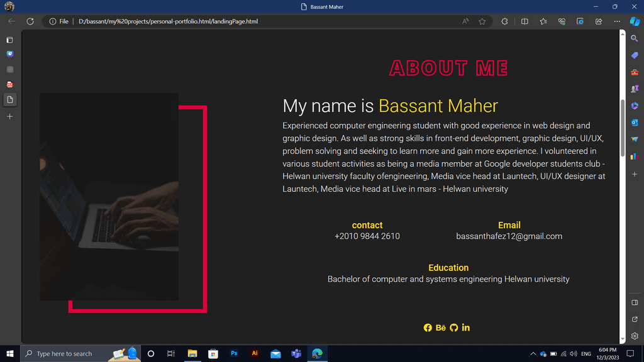Image resolution: width=644 pixels, height=362 pixels.
Task: Open Browser essentials heart icon
Action: click(562, 21)
